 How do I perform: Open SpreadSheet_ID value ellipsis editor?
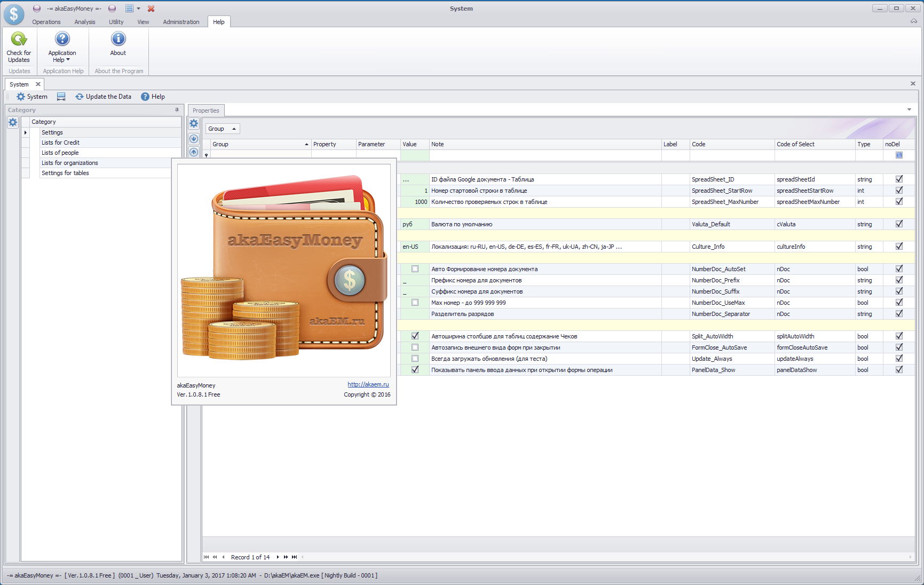406,179
